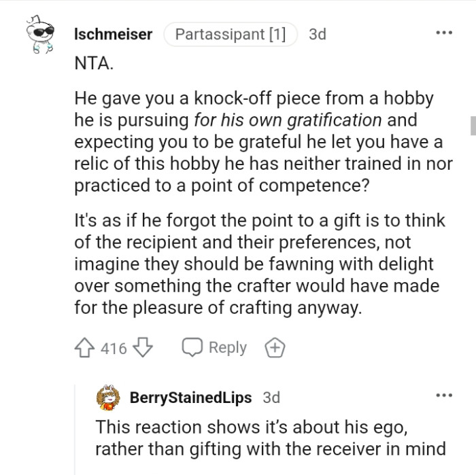Click the Partassipant [1] flair
The width and height of the screenshot is (476, 475).
(231, 33)
